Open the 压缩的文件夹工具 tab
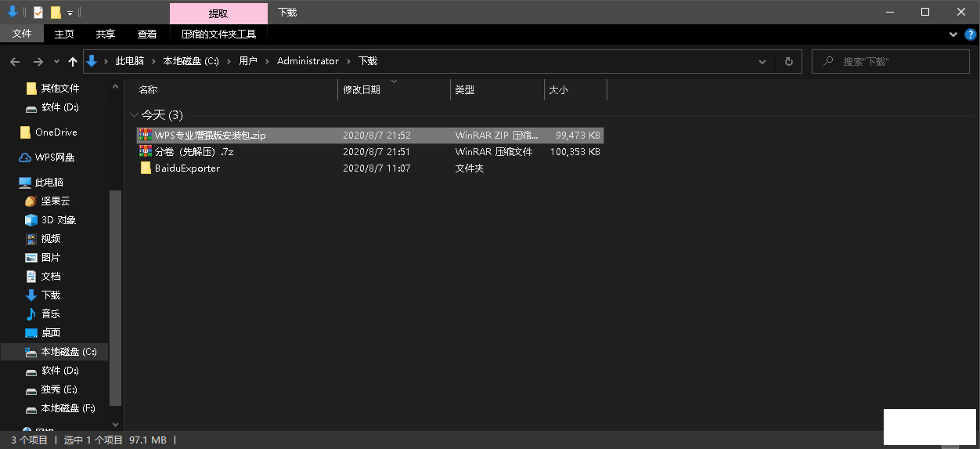Screen dimensions: 980x449 (x=218, y=34)
